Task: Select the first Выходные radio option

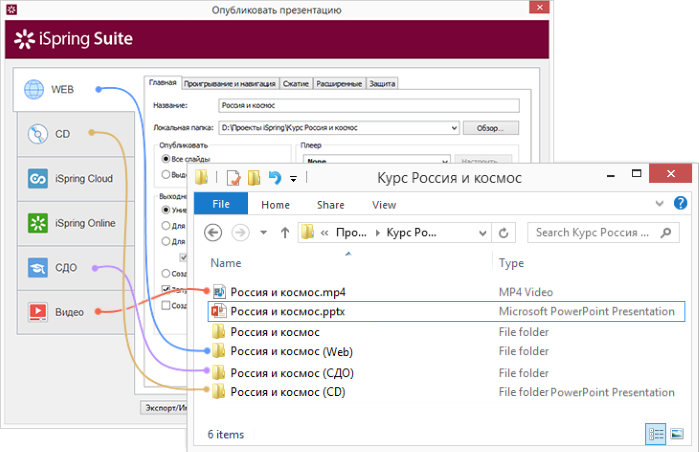Action: pos(165,210)
